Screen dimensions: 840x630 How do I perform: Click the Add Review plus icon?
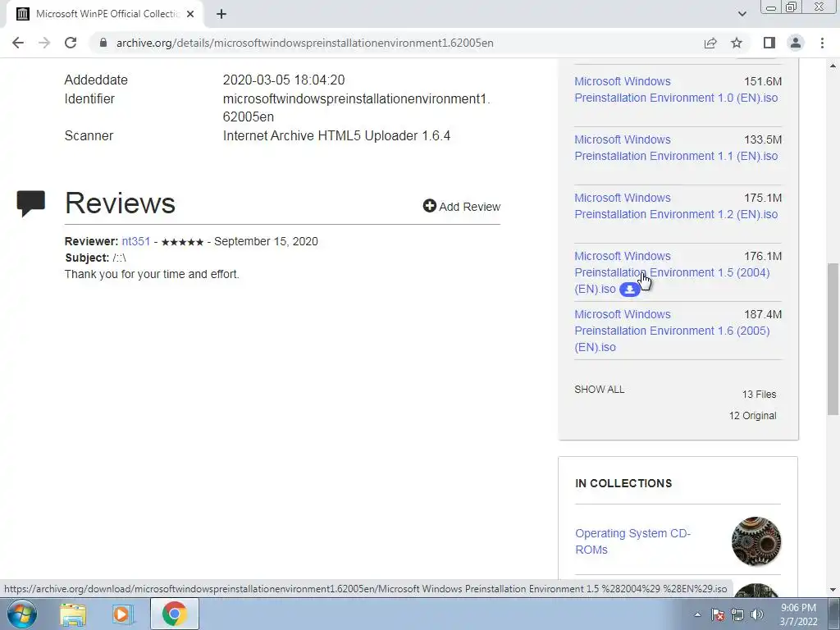429,206
